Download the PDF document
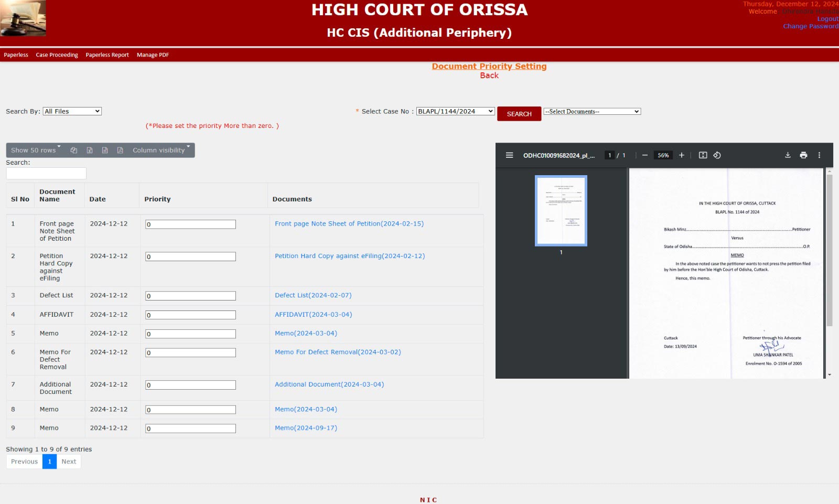 [788, 155]
